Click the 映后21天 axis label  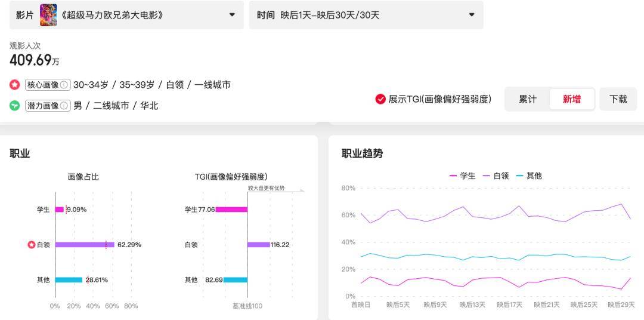(547, 305)
